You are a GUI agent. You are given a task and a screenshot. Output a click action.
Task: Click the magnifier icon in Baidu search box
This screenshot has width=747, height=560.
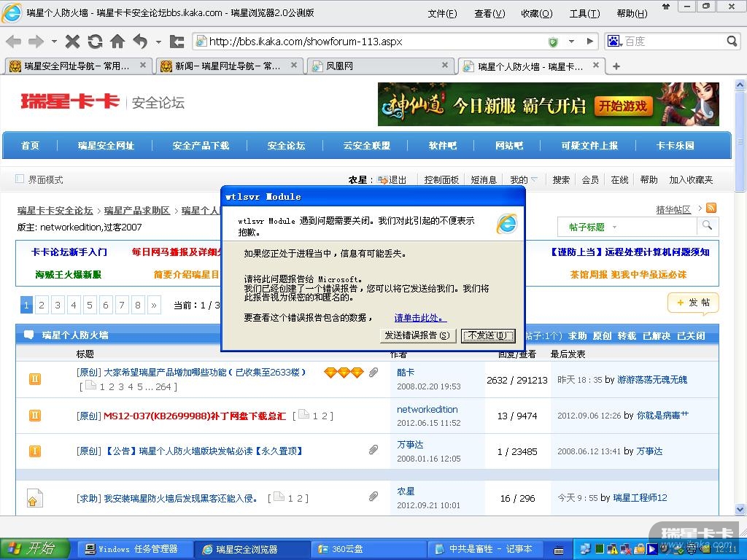click(x=732, y=42)
